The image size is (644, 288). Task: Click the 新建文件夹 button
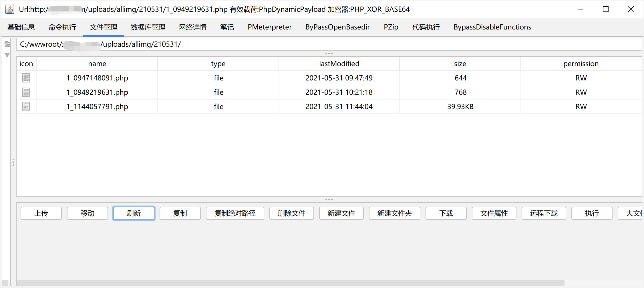click(395, 213)
